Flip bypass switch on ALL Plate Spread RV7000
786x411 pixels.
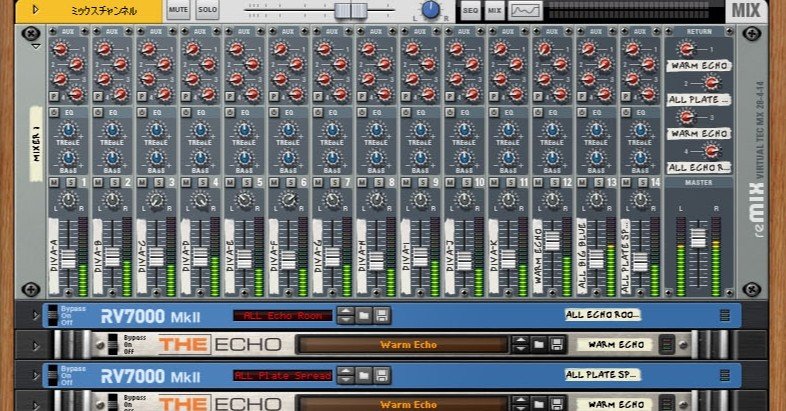(53, 375)
